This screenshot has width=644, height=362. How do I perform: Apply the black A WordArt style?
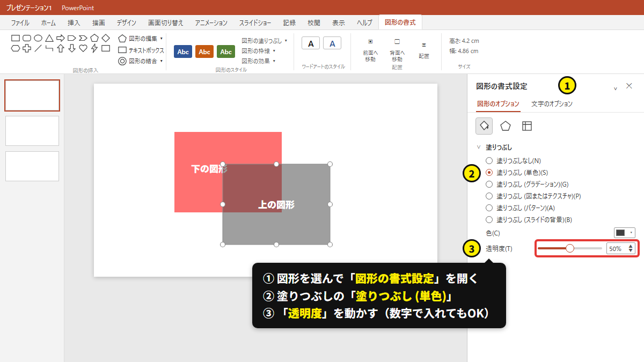coord(311,43)
